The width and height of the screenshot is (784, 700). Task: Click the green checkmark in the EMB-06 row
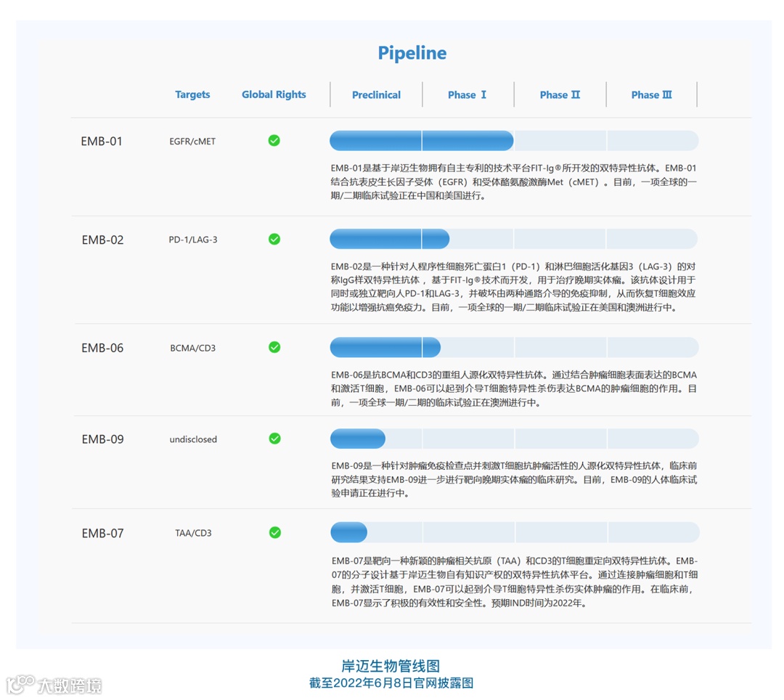tap(274, 347)
